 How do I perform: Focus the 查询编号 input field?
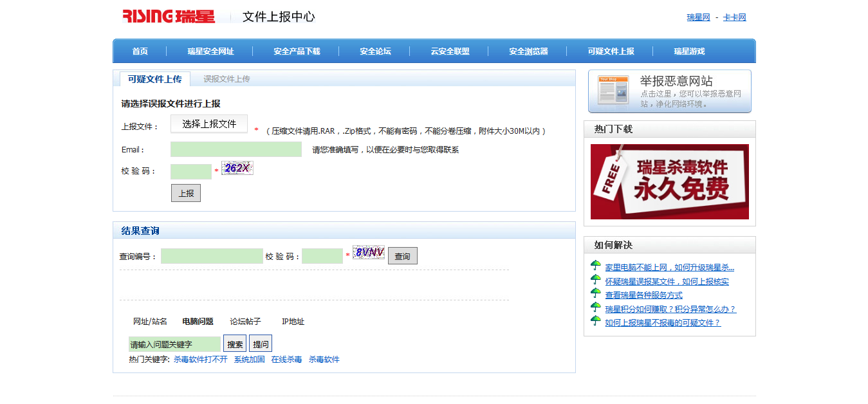(212, 256)
